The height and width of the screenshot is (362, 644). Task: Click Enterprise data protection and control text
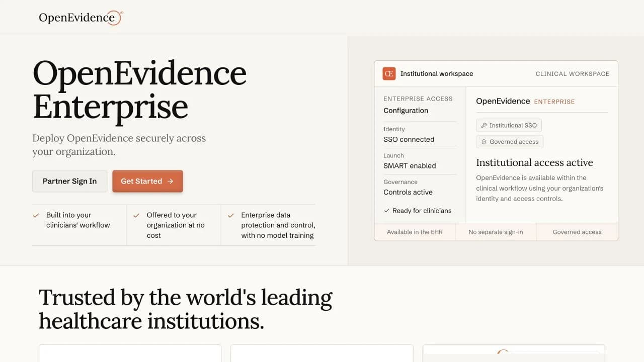278,225
